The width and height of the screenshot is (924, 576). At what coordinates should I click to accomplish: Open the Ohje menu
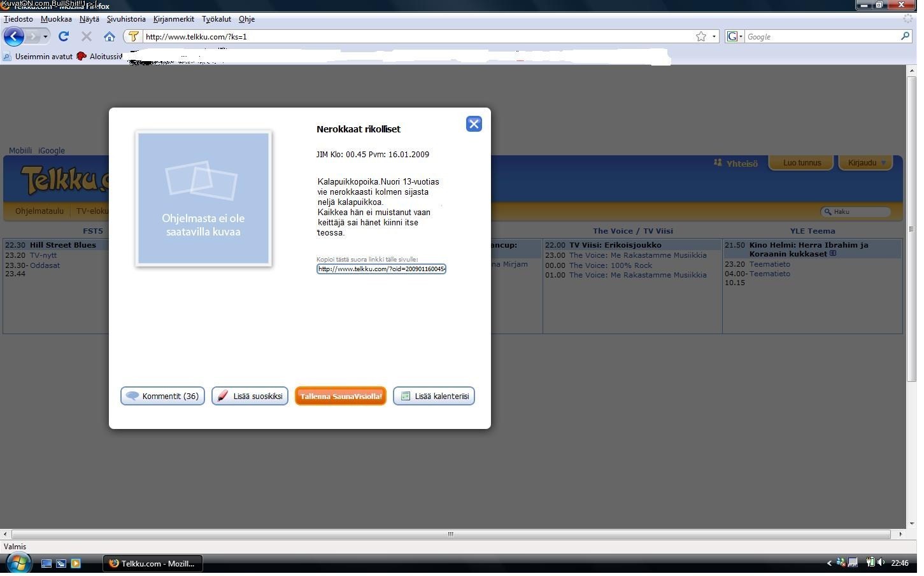(246, 19)
